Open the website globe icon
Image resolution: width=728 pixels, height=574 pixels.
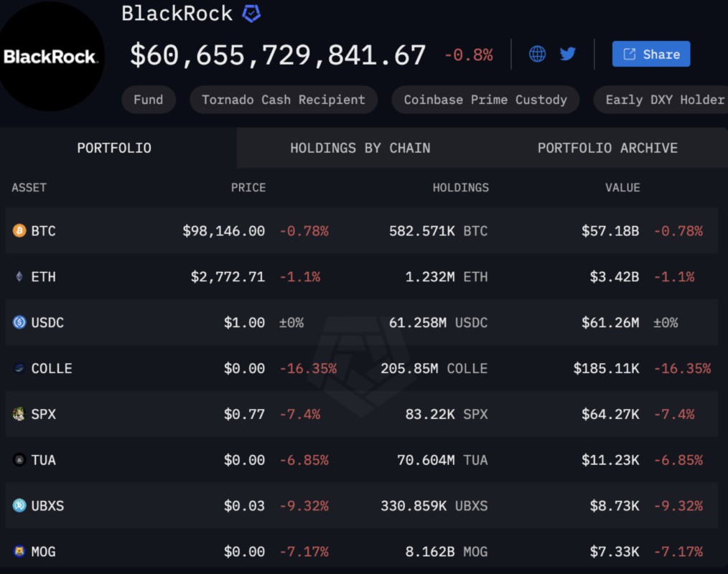click(x=537, y=54)
